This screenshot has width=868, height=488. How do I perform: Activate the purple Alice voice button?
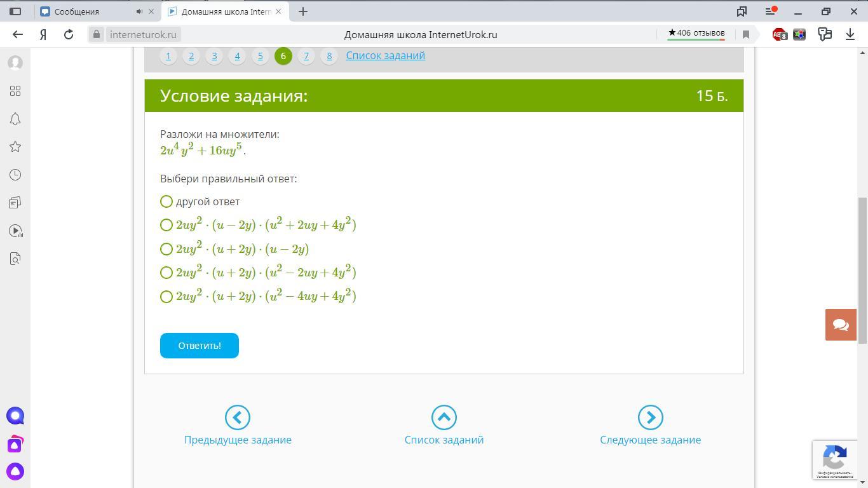click(15, 471)
